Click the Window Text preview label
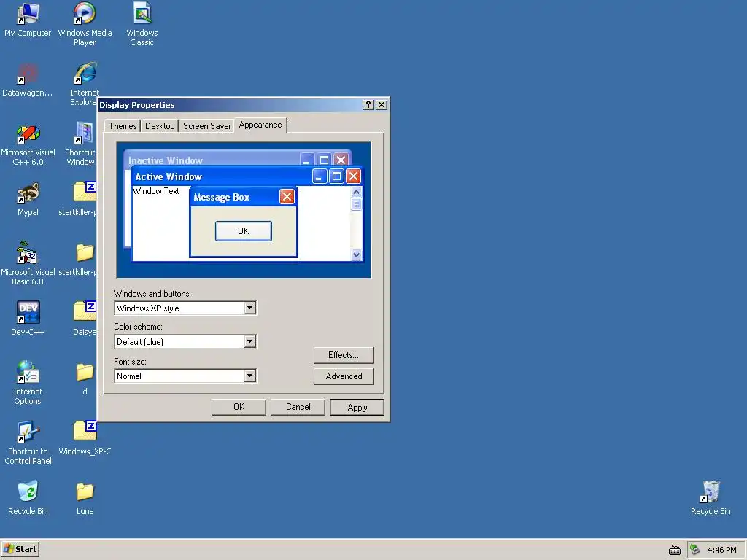This screenshot has height=560, width=747. click(156, 191)
